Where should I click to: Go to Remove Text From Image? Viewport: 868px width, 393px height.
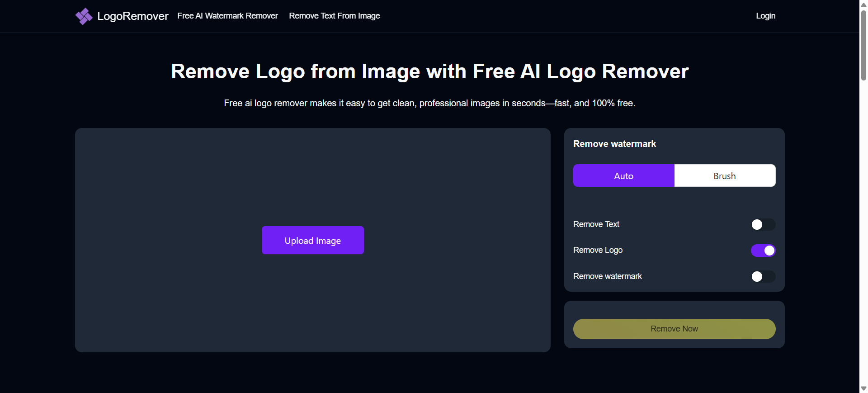tap(334, 16)
